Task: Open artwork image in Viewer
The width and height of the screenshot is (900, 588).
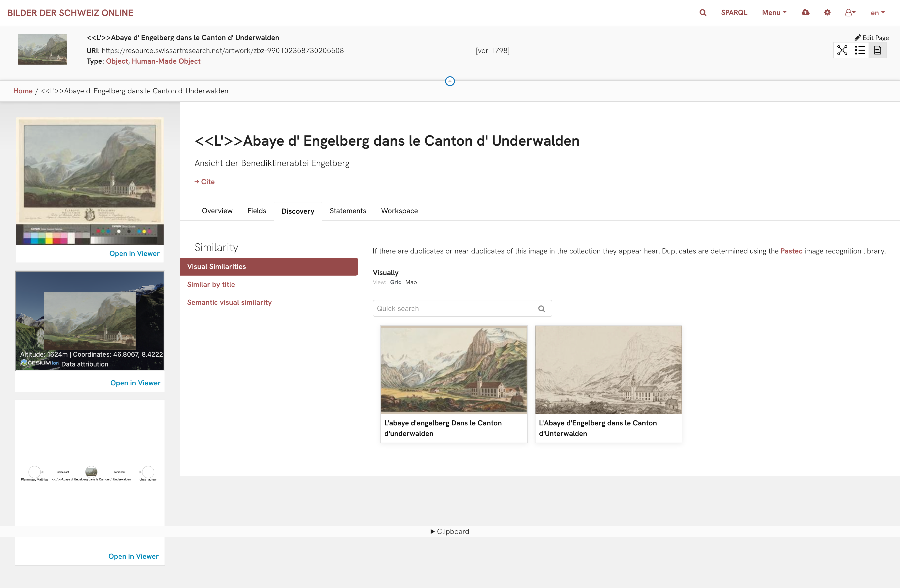Action: pyautogui.click(x=134, y=254)
